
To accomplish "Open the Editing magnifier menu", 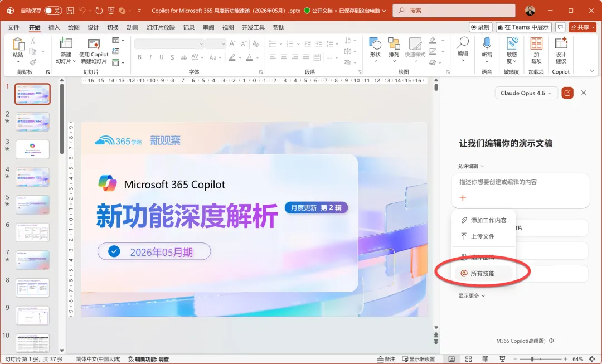I will point(463,50).
